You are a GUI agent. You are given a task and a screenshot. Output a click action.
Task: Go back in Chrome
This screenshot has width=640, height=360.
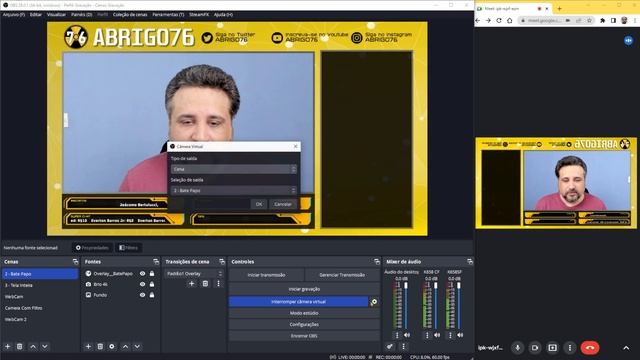click(478, 20)
